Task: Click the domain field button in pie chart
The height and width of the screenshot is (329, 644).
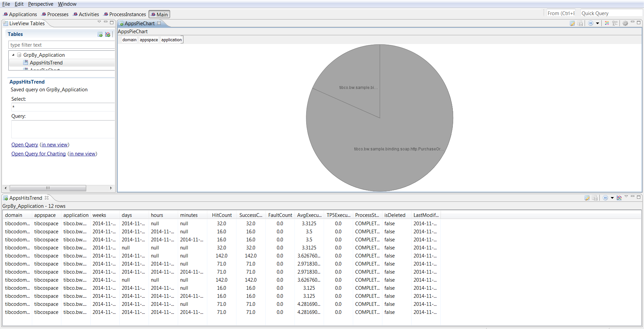Action: click(x=129, y=40)
